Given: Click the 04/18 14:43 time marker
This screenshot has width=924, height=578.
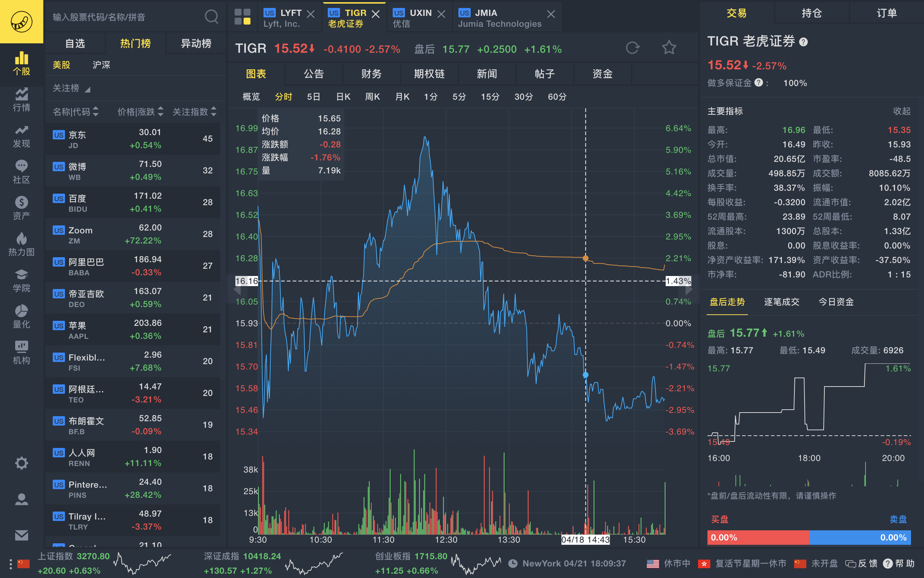Looking at the screenshot, I should pyautogui.click(x=585, y=540).
